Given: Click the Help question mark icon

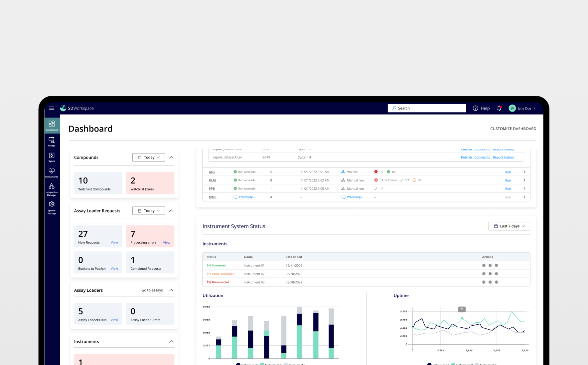Looking at the screenshot, I should pyautogui.click(x=476, y=108).
